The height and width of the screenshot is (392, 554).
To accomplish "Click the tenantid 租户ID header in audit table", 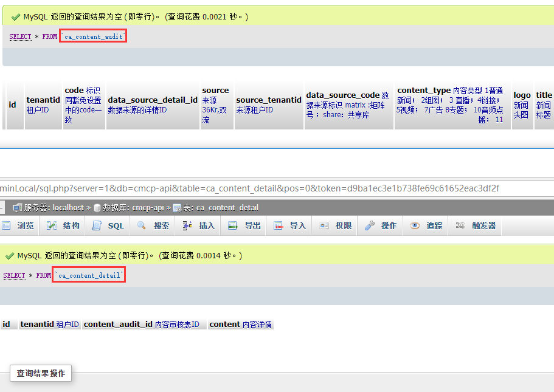I will (43, 105).
